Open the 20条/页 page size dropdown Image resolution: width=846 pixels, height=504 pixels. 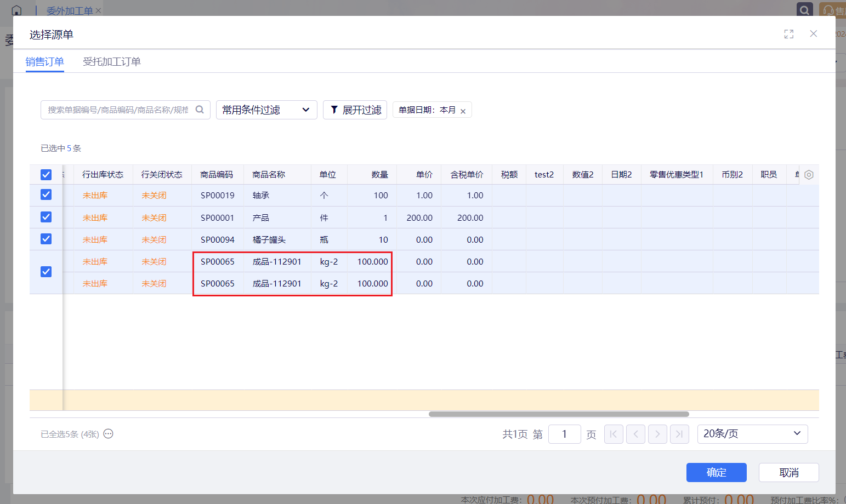point(752,434)
